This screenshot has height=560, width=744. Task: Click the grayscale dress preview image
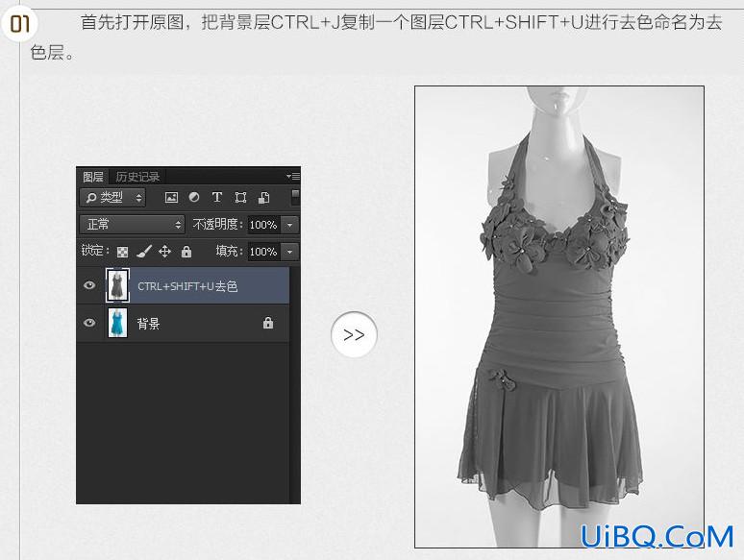559,317
